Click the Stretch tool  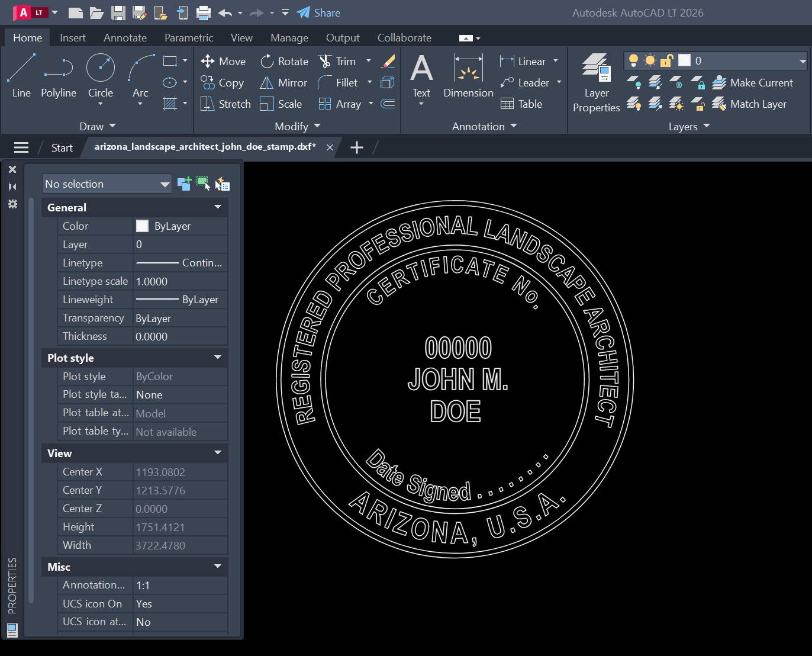225,104
